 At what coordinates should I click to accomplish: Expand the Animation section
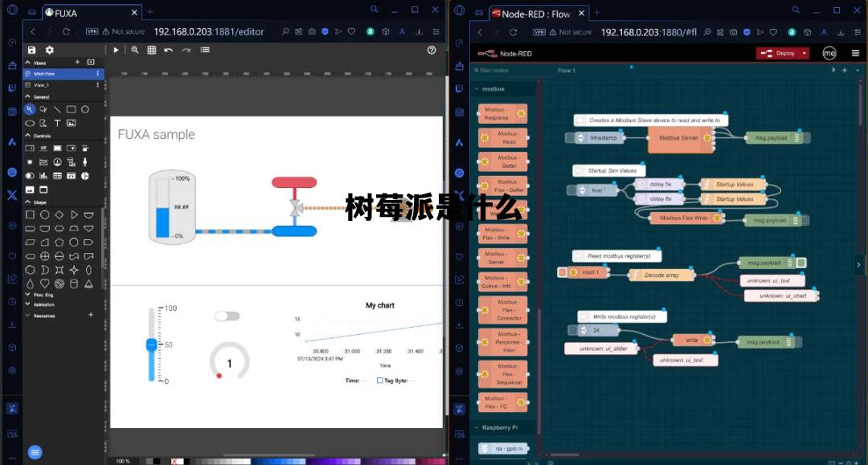tap(27, 304)
